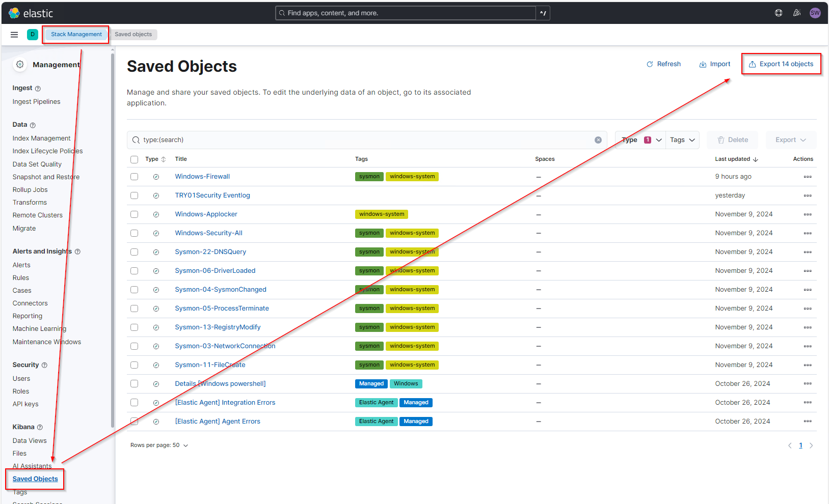
Task: Click search type icon for Windows-Security-All
Action: [156, 233]
